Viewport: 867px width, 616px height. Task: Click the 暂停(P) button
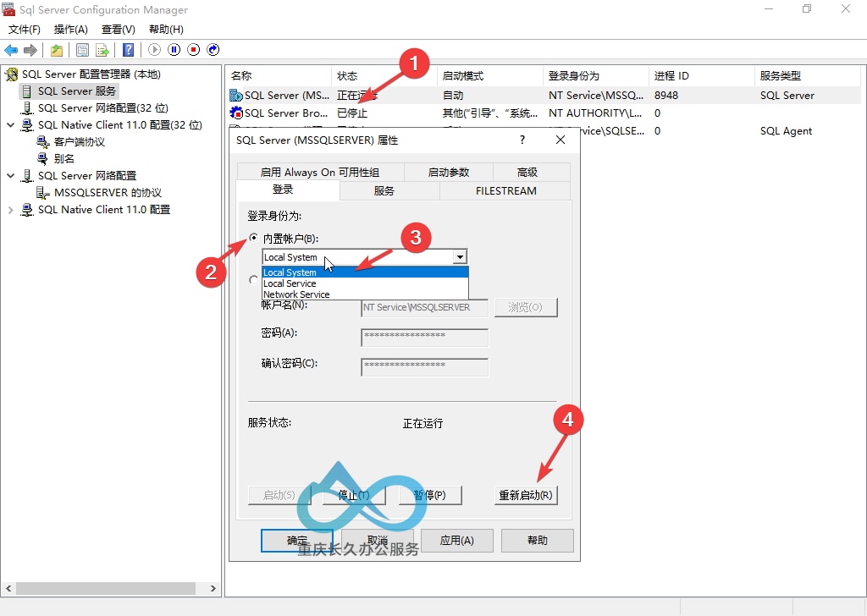click(430, 496)
